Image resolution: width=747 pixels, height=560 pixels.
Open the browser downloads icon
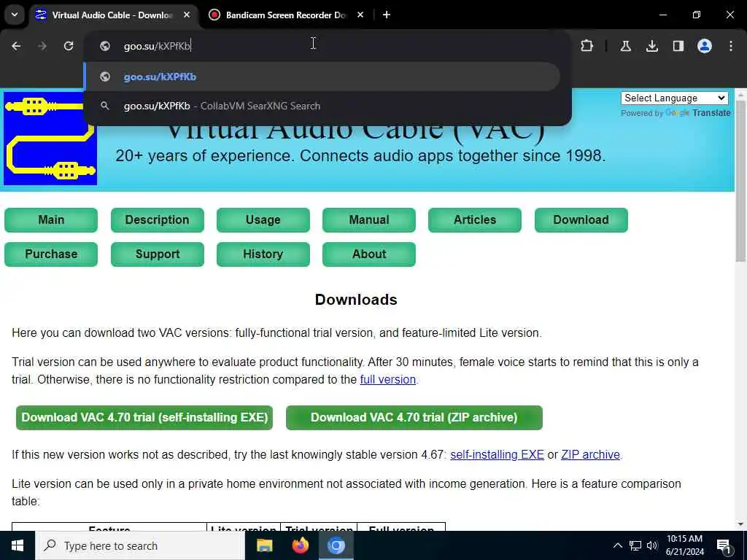click(651, 46)
